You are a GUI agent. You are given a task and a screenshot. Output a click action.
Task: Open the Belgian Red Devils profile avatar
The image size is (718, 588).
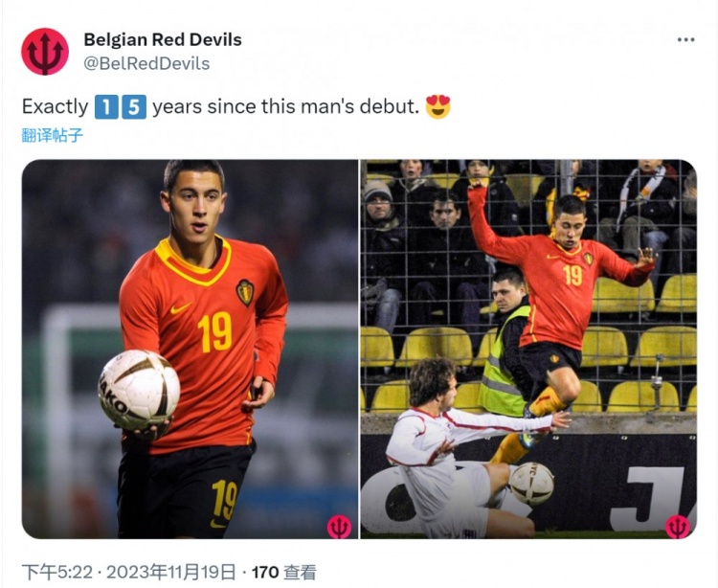pos(45,52)
